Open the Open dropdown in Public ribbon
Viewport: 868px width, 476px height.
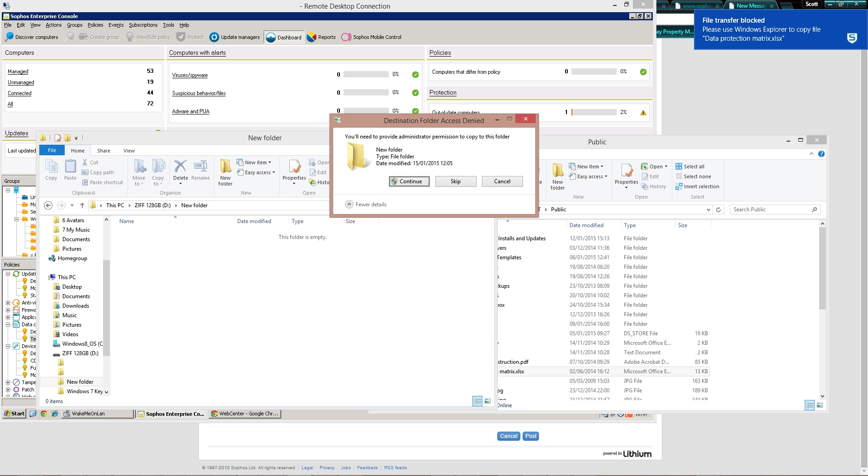click(655, 167)
